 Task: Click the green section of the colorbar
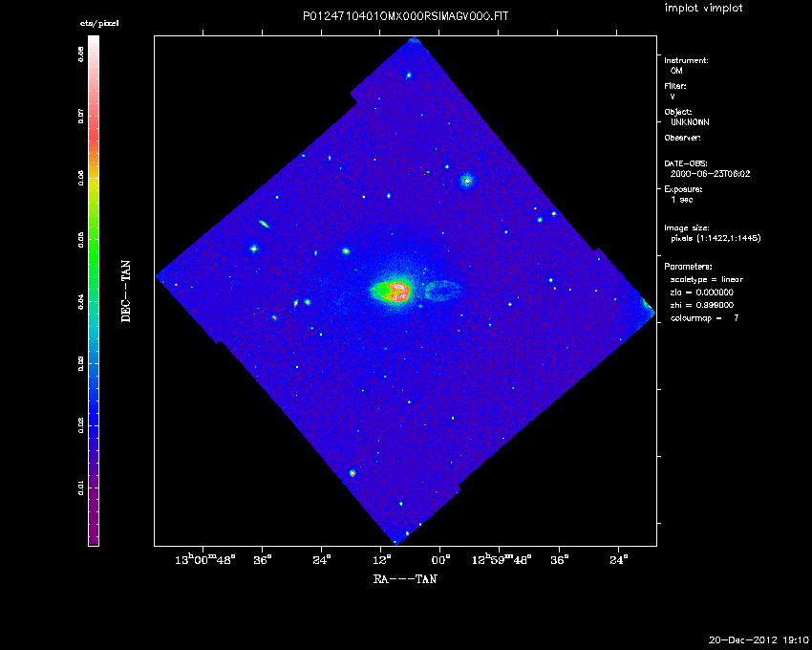click(94, 249)
